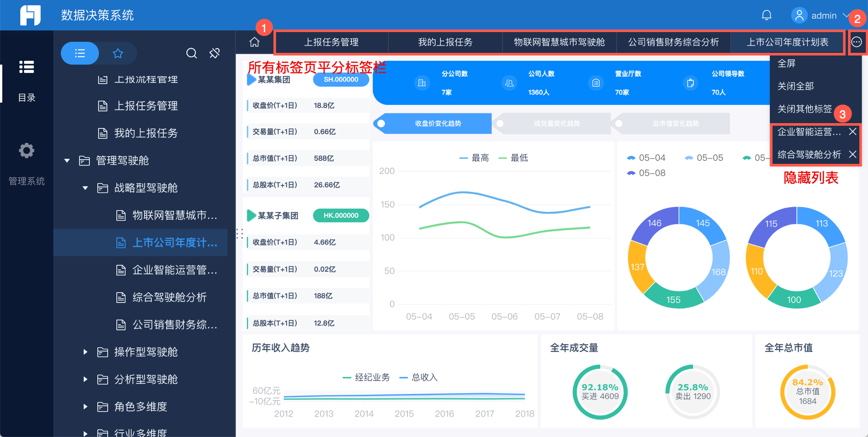Viewport: 868px width, 437px height.
Task: Click the 战略型驾驶舱 folder icon
Action: (102, 188)
